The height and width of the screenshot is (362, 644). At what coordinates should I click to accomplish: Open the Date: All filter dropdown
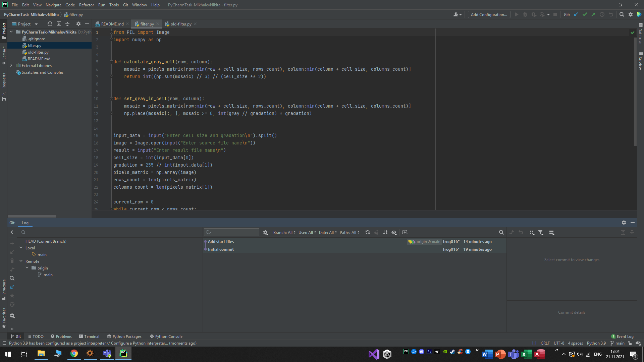point(328,233)
